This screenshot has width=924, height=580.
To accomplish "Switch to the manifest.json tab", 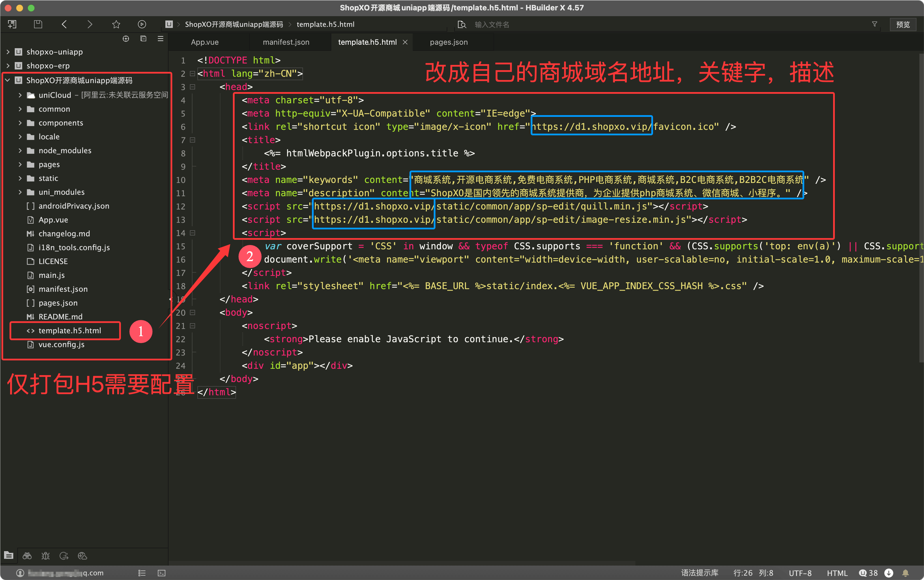I will (286, 42).
